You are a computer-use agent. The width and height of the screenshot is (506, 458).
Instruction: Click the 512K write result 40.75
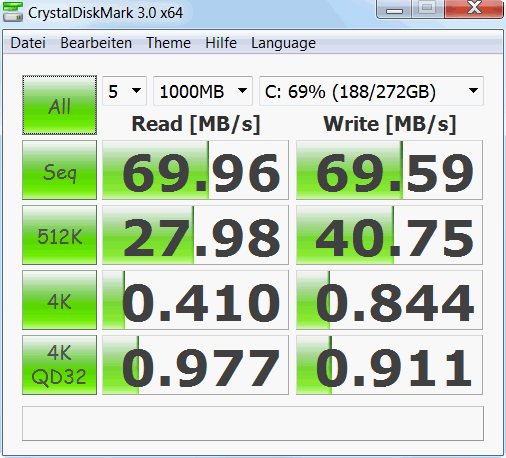pos(389,235)
